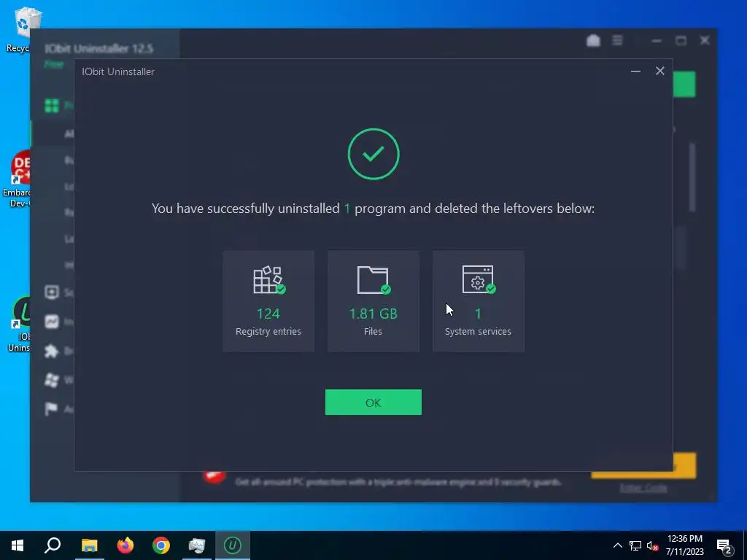Confirm with the green OK button
747x560 pixels.
point(373,402)
